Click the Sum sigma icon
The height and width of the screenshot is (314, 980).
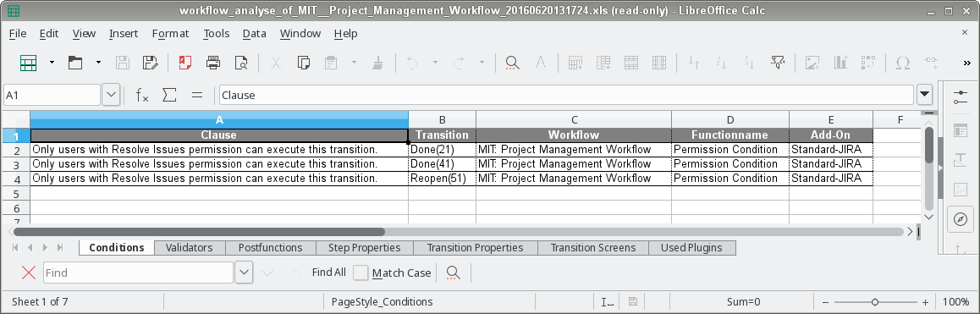[x=169, y=95]
